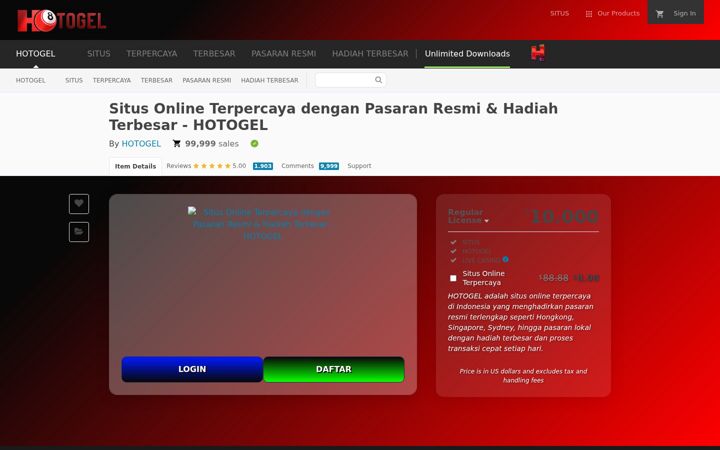Image resolution: width=720 pixels, height=450 pixels.
Task: Click SITUS in the light sub-navigation
Action: coord(74,80)
